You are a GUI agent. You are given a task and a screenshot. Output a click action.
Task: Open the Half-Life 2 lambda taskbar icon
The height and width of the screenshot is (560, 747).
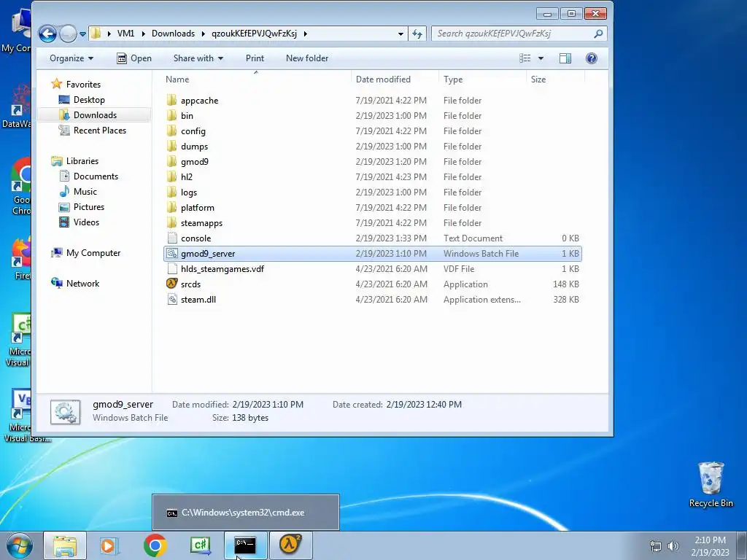point(290,545)
